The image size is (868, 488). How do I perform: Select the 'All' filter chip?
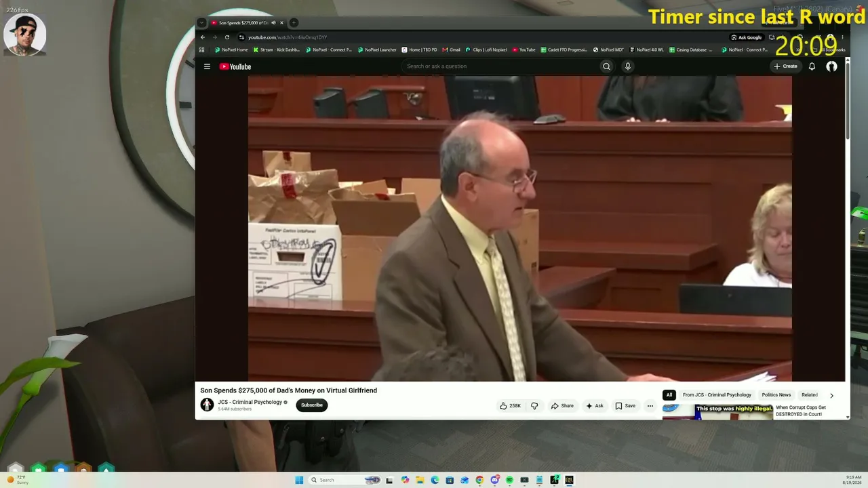coord(669,395)
